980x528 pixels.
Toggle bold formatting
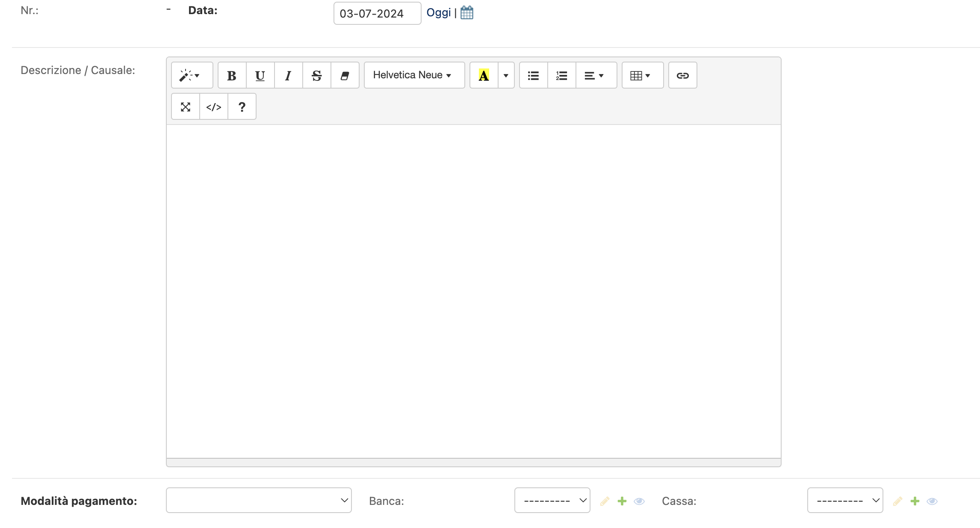pyautogui.click(x=232, y=75)
